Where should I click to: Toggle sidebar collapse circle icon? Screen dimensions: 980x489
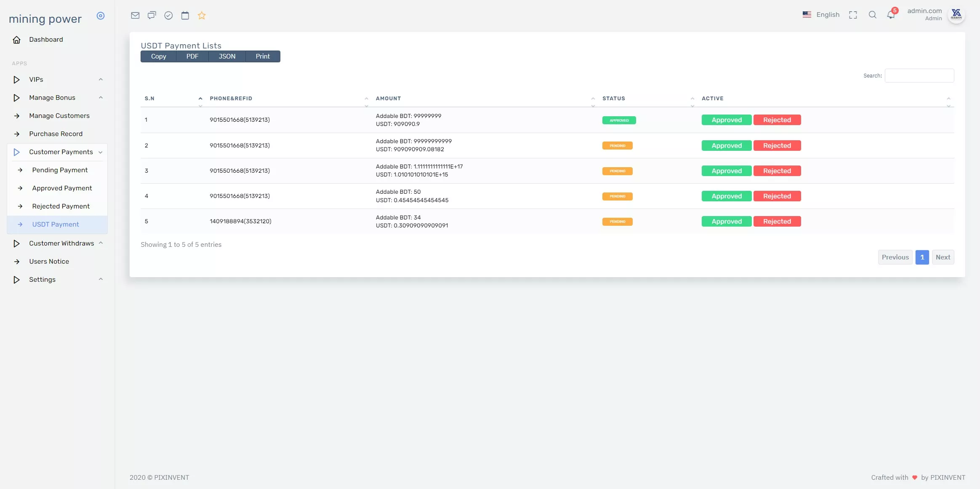tap(100, 16)
